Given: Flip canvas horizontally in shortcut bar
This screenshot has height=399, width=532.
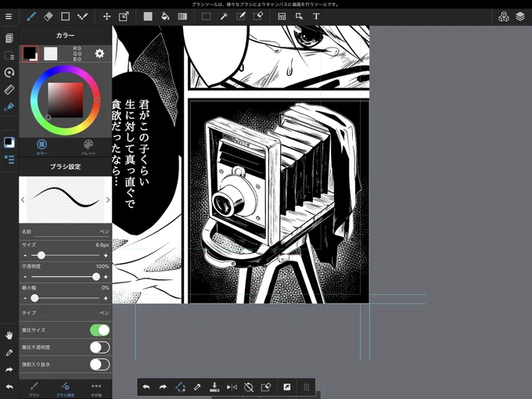Looking at the screenshot, I should [232, 386].
